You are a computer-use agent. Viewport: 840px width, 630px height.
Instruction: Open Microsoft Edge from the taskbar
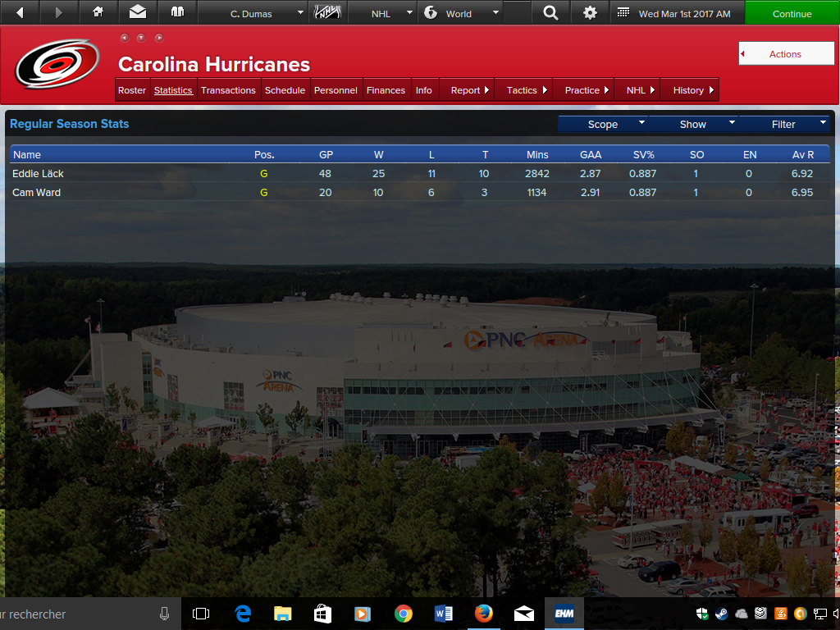click(x=243, y=614)
